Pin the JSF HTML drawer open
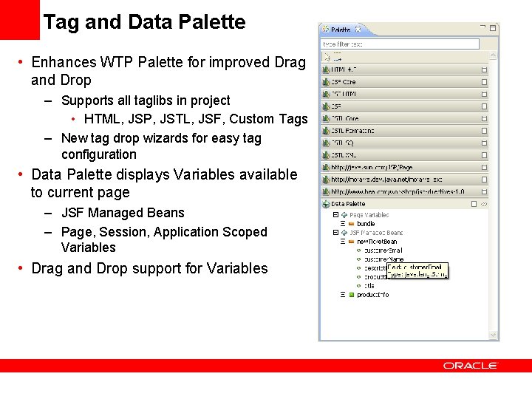 tap(484, 95)
